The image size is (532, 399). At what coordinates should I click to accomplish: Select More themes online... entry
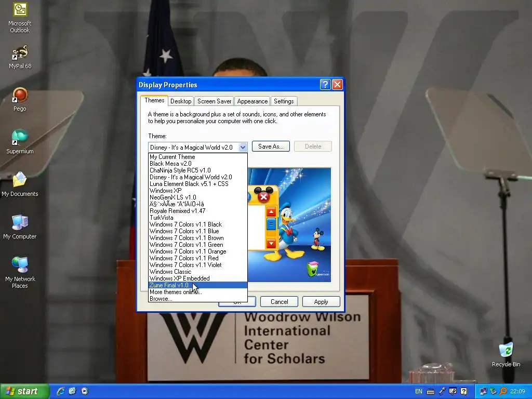198,292
